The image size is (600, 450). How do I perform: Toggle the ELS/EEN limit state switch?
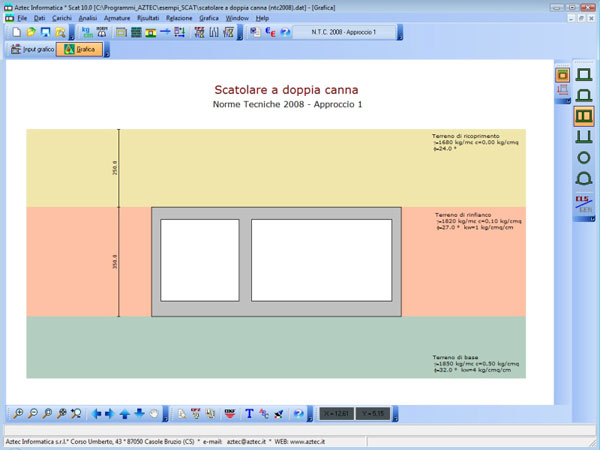(584, 204)
